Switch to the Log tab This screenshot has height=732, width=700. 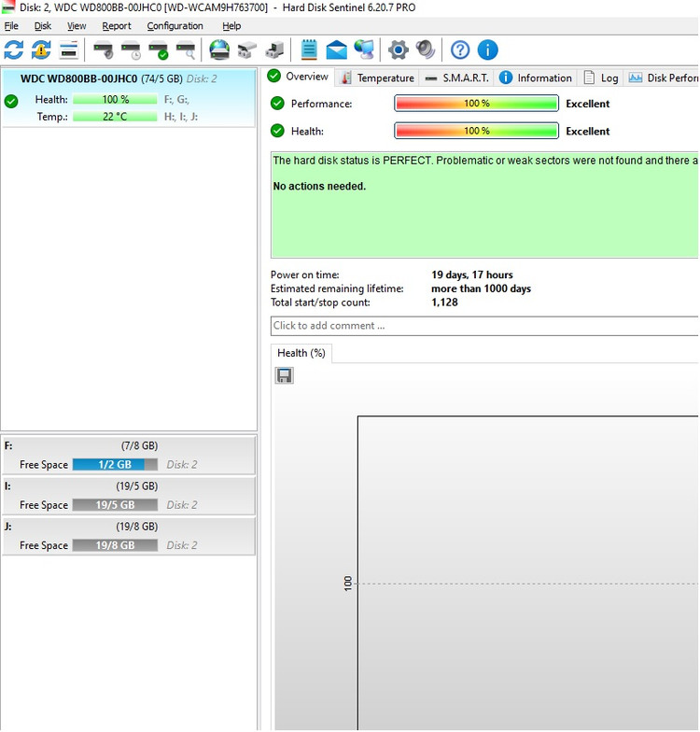[601, 78]
